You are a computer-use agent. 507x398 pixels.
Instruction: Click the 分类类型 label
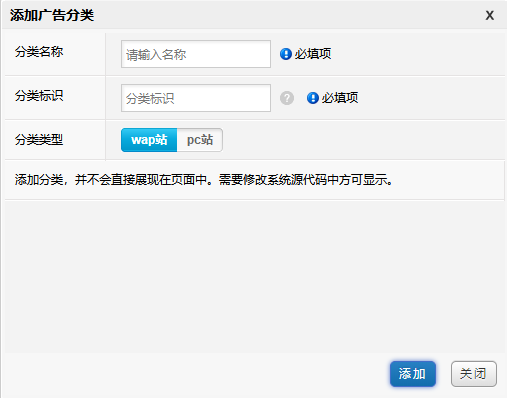click(39, 140)
